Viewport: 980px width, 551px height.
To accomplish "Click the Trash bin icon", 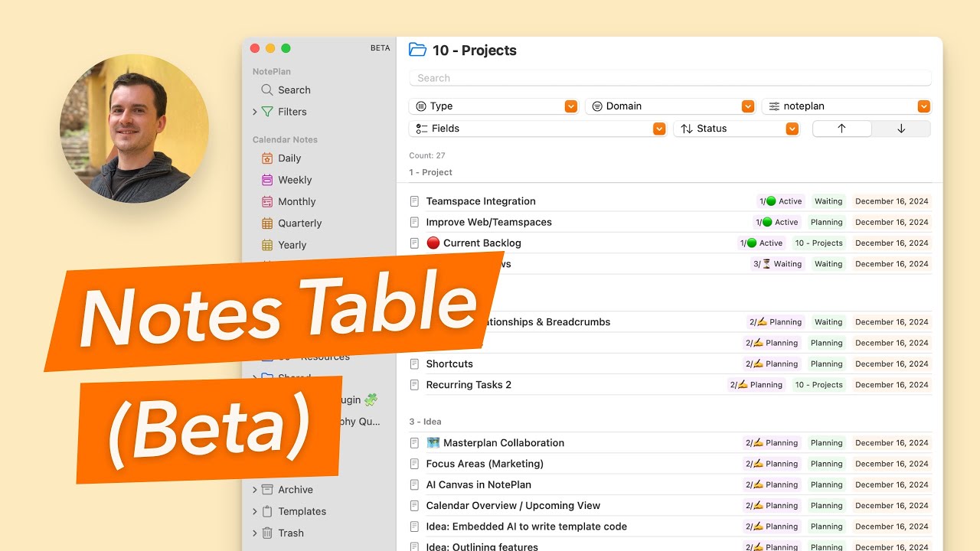I will pos(267,533).
